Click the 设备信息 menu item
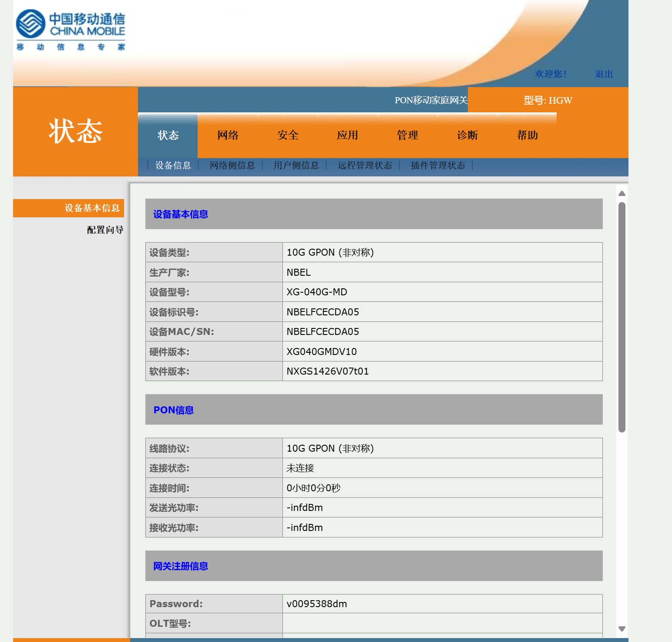Screen dimensions: 672x642 pos(173,166)
